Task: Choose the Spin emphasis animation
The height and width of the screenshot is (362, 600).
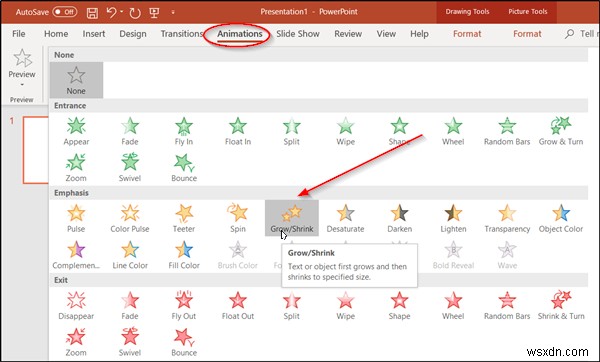Action: point(238,219)
